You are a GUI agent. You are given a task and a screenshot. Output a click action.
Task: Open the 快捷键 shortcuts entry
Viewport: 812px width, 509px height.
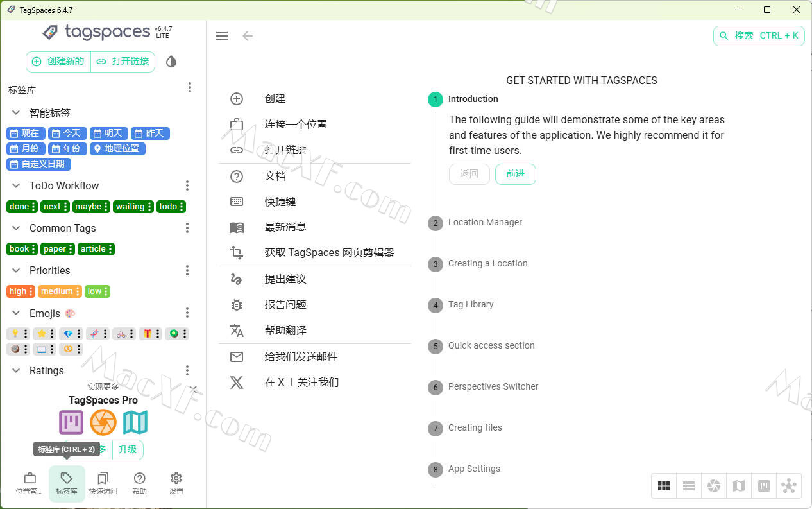pos(315,202)
